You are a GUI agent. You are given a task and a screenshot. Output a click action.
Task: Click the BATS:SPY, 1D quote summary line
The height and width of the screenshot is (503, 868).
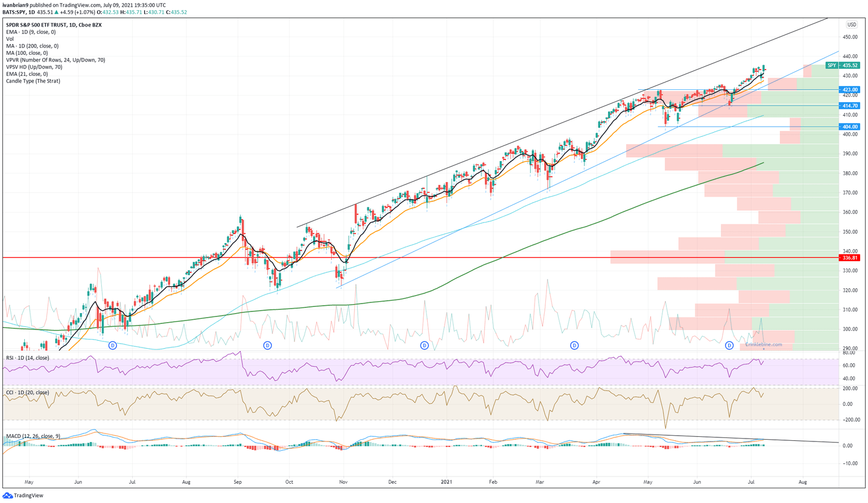(x=94, y=12)
